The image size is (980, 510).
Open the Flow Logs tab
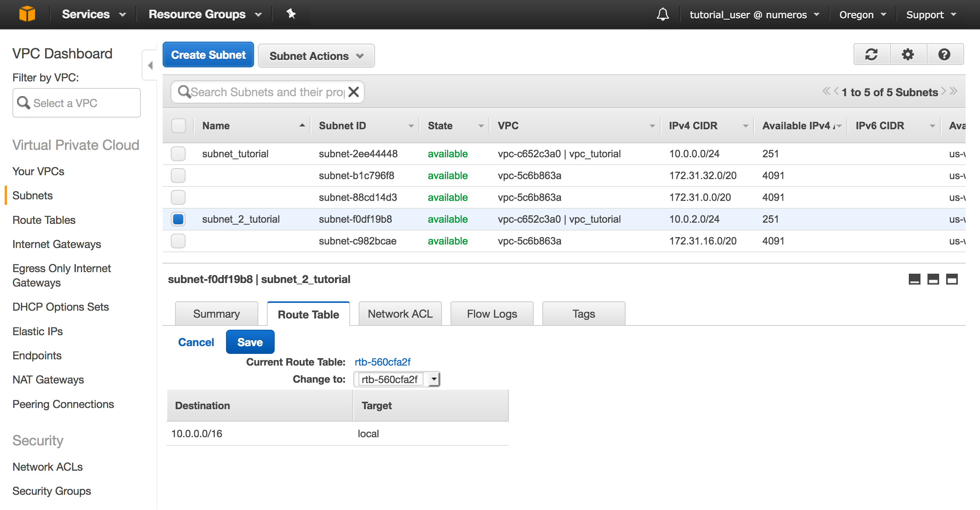coord(492,314)
